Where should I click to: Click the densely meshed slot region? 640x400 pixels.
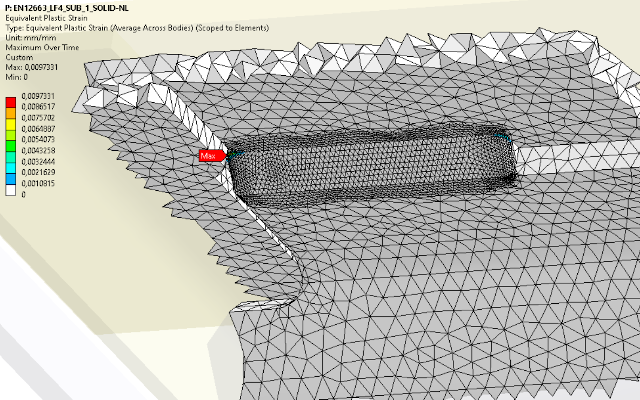(x=370, y=160)
